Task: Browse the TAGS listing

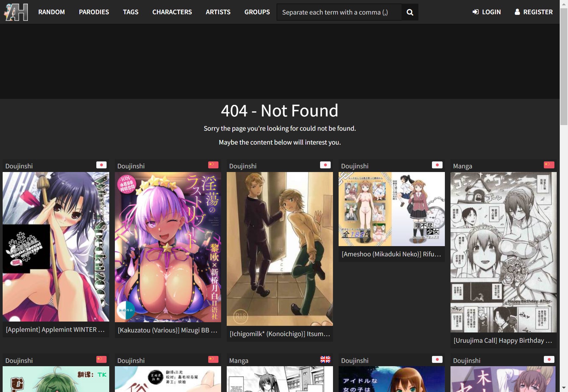Action: tap(130, 12)
